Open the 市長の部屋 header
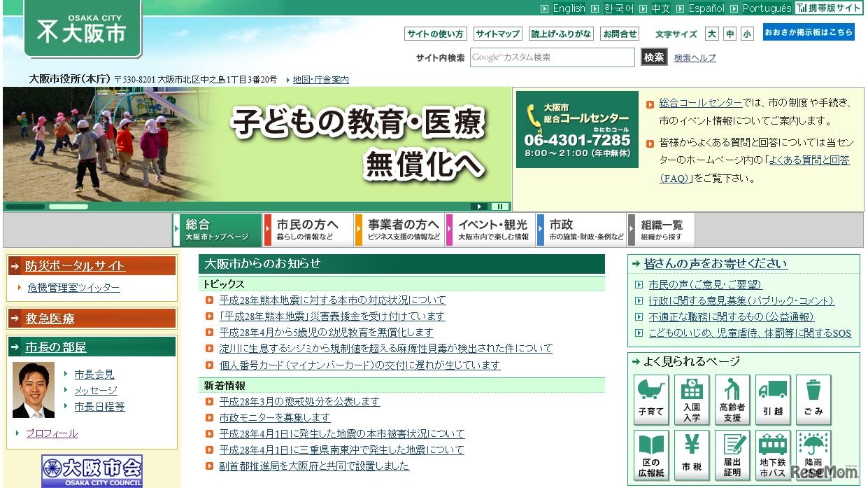 (92, 347)
